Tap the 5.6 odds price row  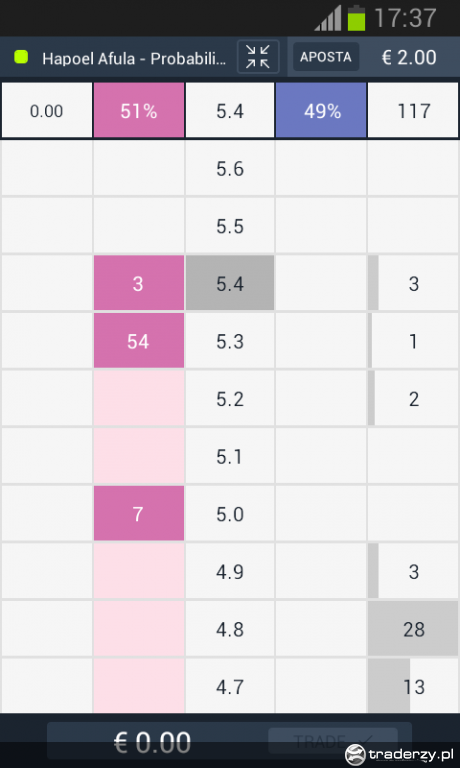pyautogui.click(x=230, y=168)
